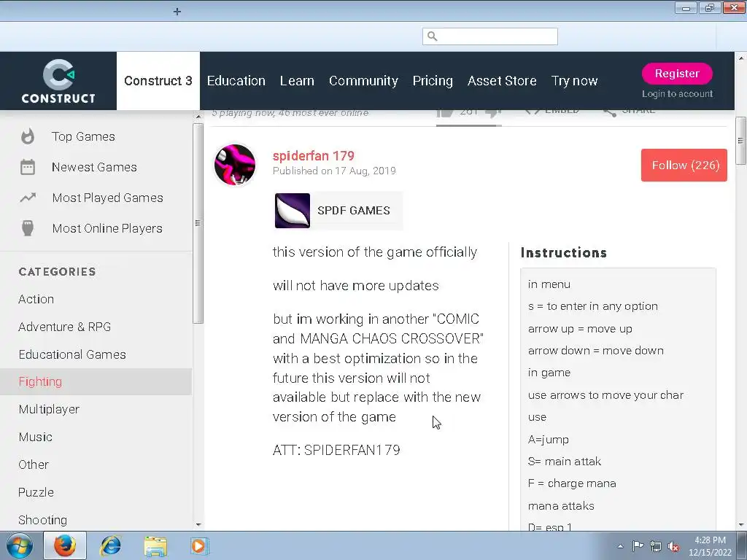Viewport: 747px width, 560px height.
Task: Follow spiderfan 179 with Follow button
Action: pyautogui.click(x=684, y=166)
